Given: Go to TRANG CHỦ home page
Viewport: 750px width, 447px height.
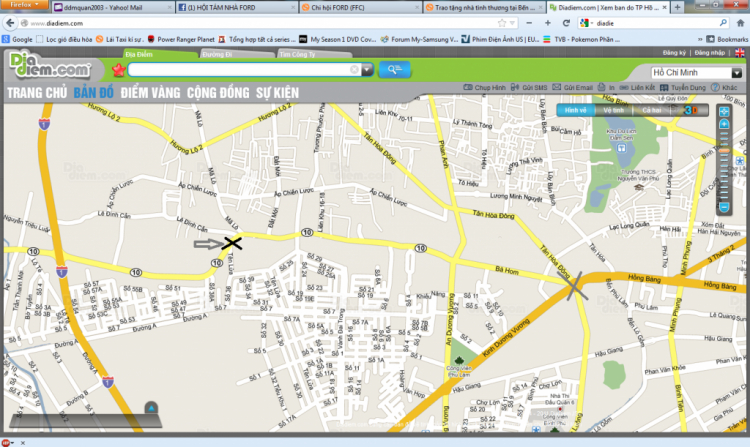Looking at the screenshot, I should (x=37, y=93).
